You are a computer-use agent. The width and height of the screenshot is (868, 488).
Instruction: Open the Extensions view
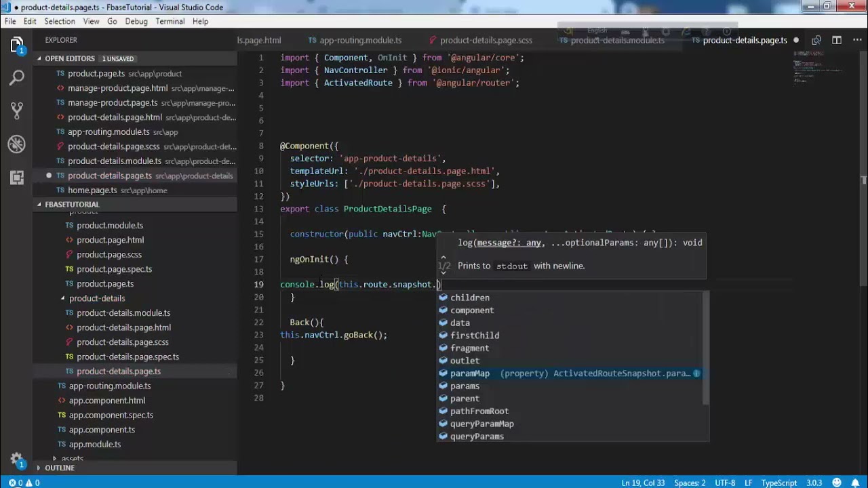(x=17, y=177)
